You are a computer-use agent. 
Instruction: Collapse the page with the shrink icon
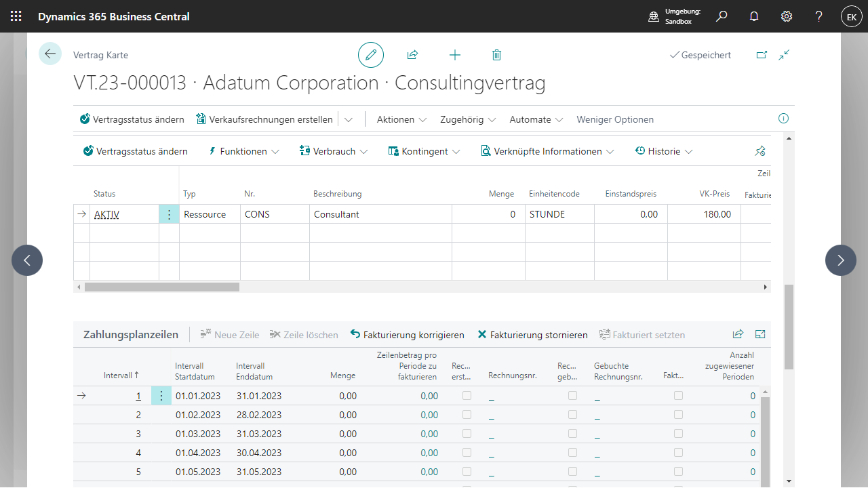(784, 55)
